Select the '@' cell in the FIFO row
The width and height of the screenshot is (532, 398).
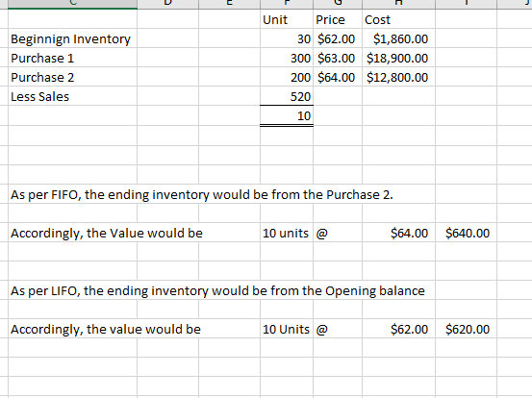[338, 233]
